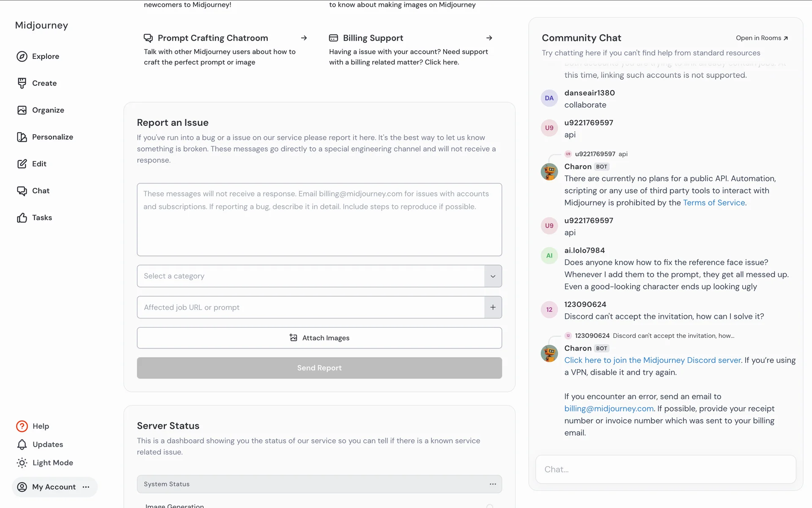Image resolution: width=812 pixels, height=508 pixels.
Task: Click Open in Rooms link
Action: 762,38
